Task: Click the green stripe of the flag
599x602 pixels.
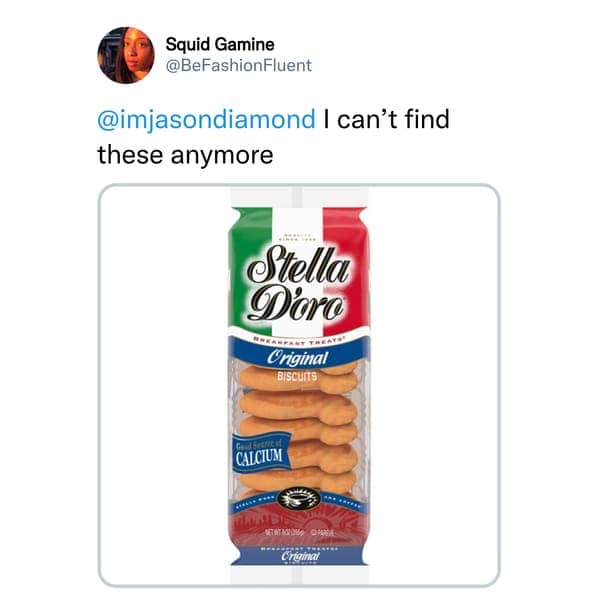Action: (x=250, y=269)
